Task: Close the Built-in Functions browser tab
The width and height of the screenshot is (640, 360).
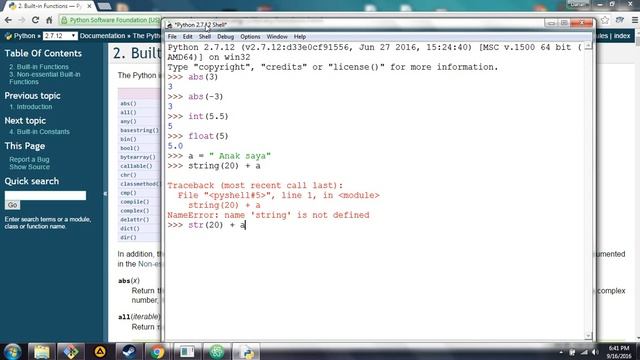Action: point(89,6)
